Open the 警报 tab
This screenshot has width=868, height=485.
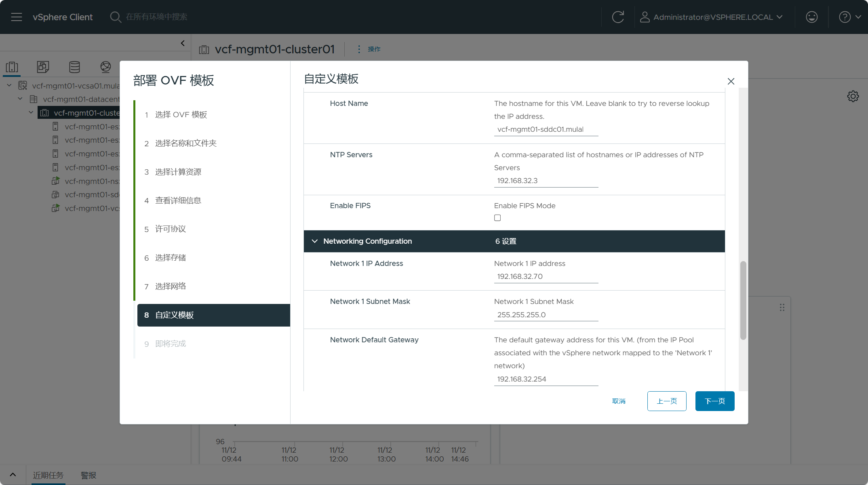pos(88,475)
